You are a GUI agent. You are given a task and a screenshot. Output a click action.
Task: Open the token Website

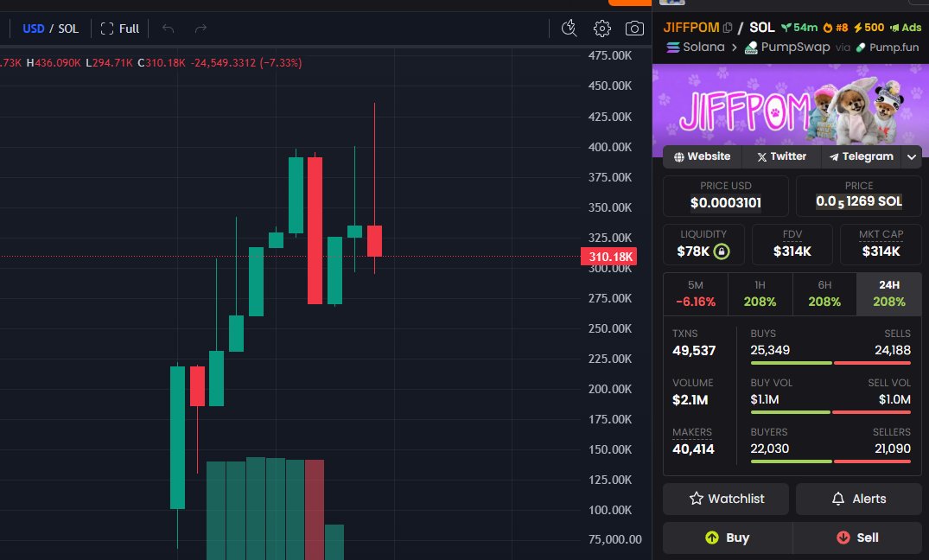coord(702,156)
